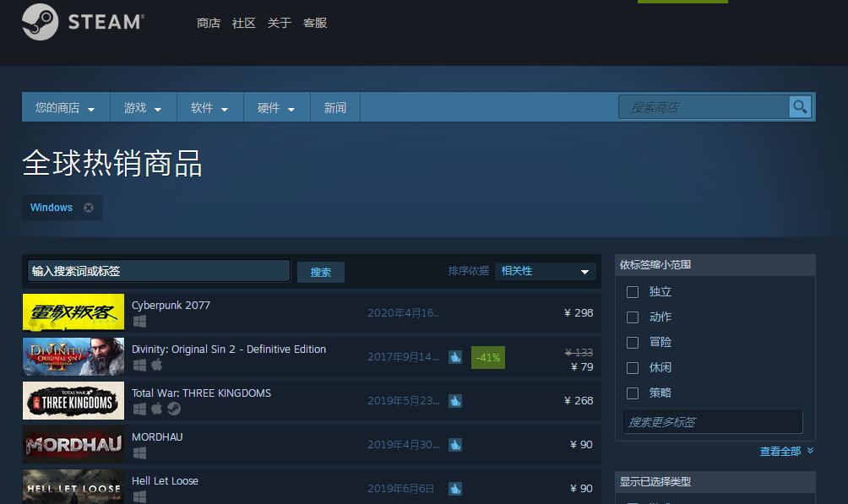The width and height of the screenshot is (848, 504).
Task: Click the 2019年5月23 release date
Action: (404, 401)
